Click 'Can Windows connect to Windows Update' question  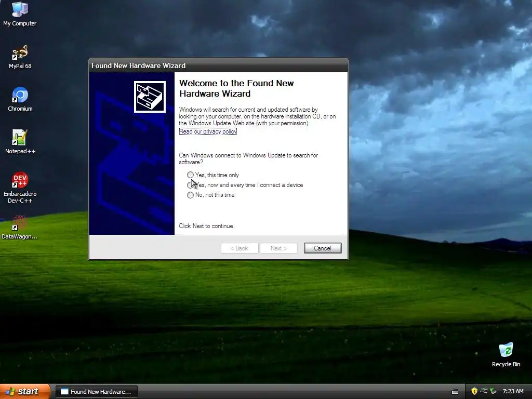point(248,158)
